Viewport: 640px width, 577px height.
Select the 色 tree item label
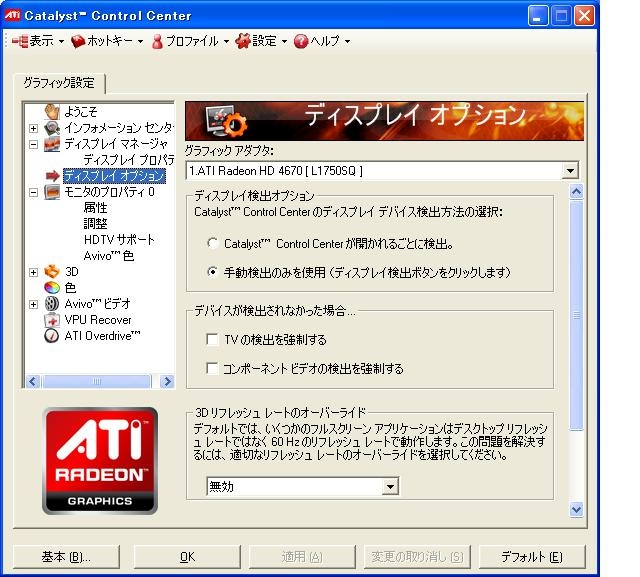tap(70, 288)
